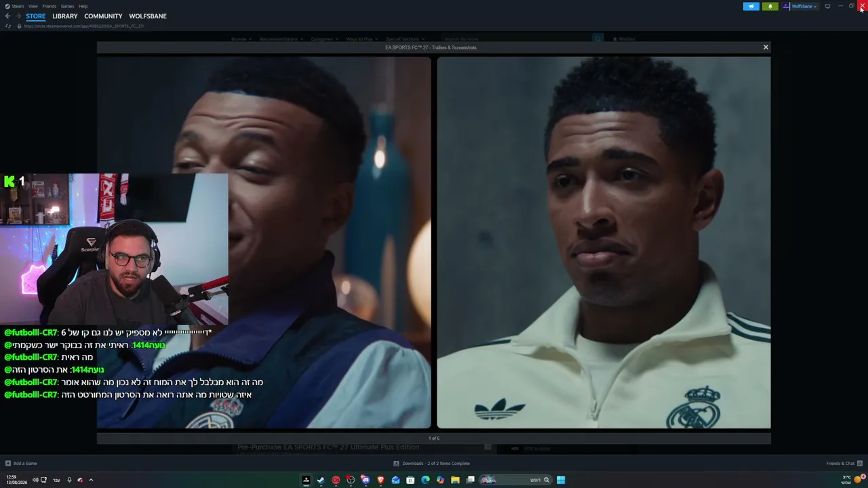This screenshot has width=868, height=488.
Task: Go back with the back arrow
Action: point(7,16)
